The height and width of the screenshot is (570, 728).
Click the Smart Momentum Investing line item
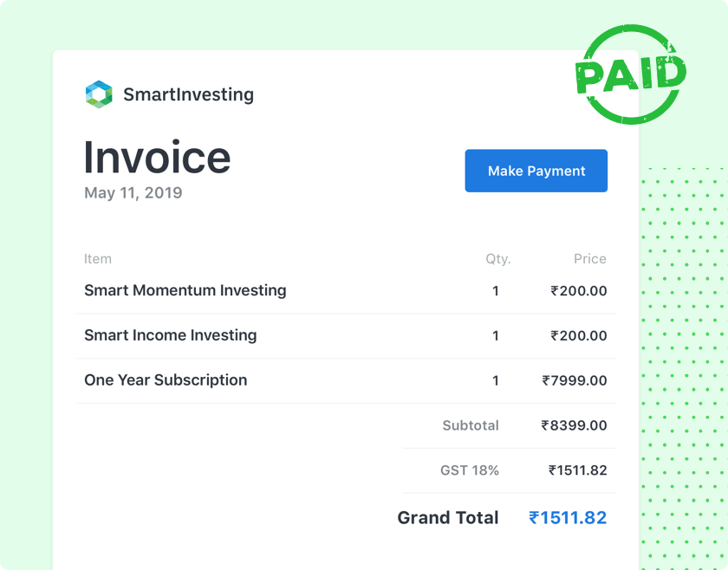tap(185, 290)
